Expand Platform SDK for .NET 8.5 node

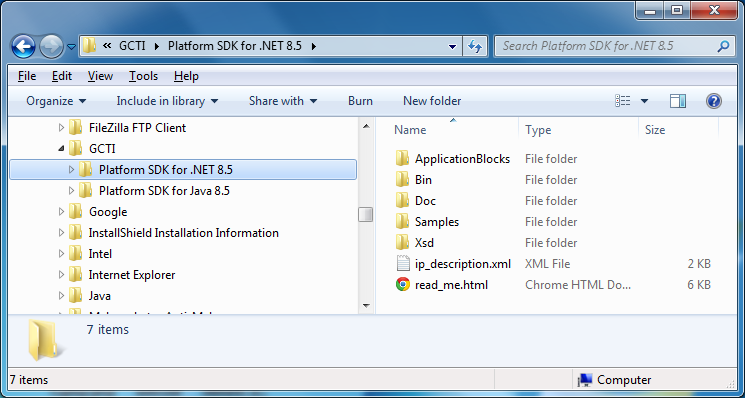(71, 170)
